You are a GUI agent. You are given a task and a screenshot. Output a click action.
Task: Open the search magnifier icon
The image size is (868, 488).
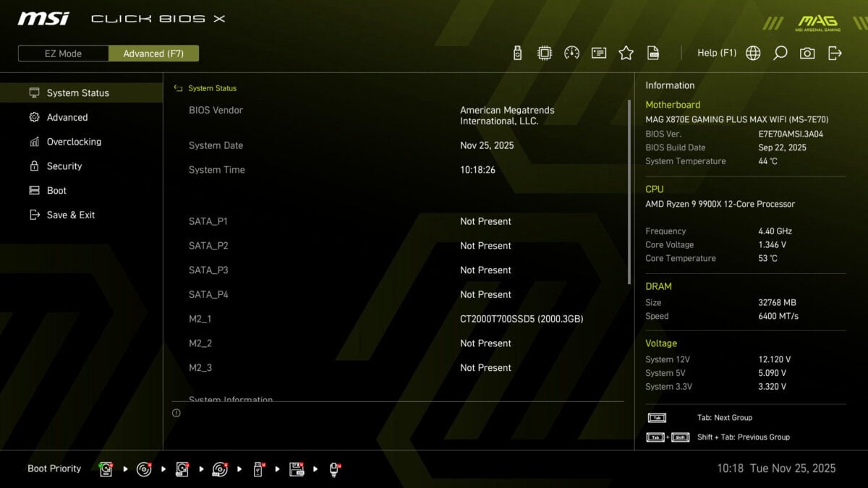pos(780,53)
